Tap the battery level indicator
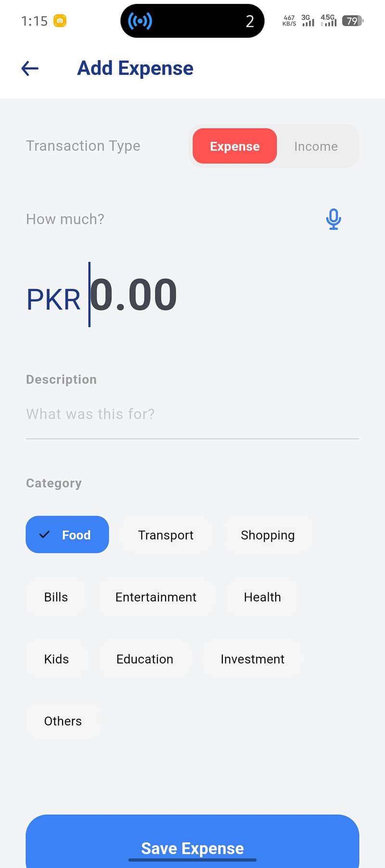 click(352, 21)
